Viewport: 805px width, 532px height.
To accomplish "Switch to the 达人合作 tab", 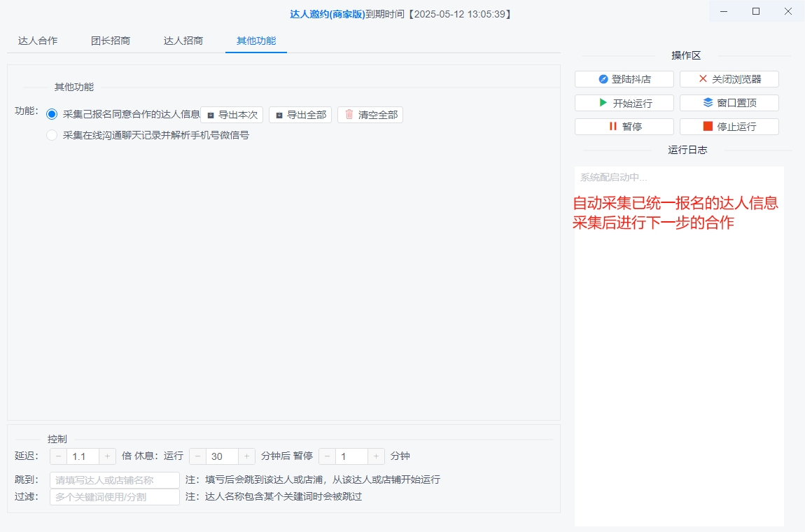I will [37, 41].
